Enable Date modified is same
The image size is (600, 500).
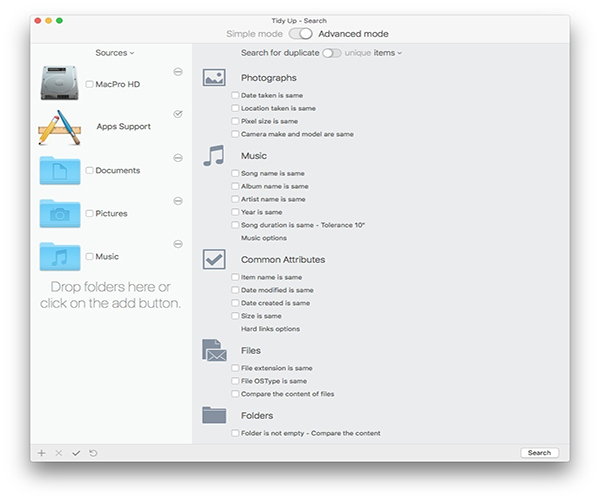(235, 290)
